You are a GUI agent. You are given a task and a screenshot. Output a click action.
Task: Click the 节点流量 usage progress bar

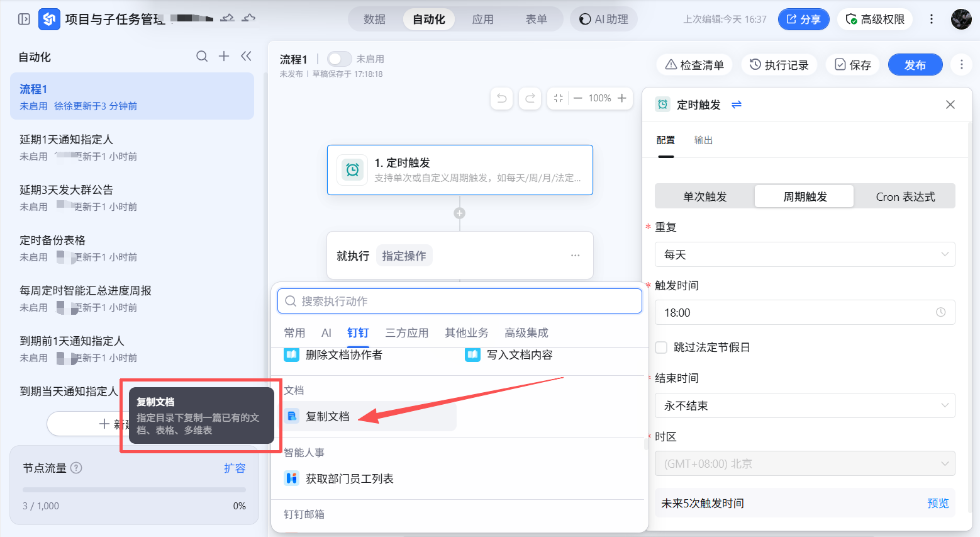[134, 490]
